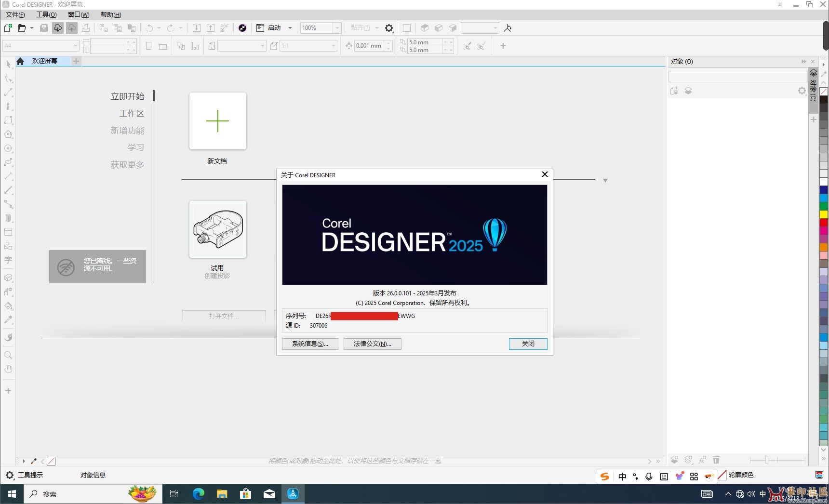
Task: Pick the yellow swatch in palette
Action: [824, 214]
